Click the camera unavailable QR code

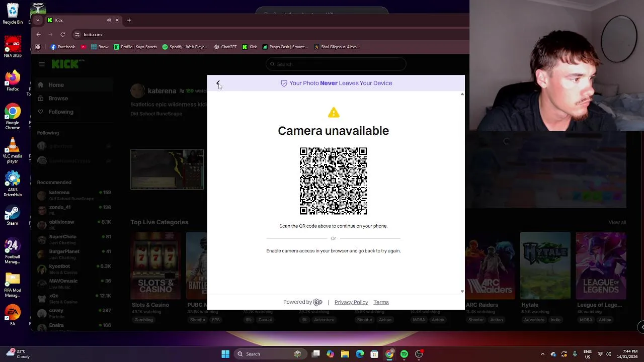tap(333, 181)
